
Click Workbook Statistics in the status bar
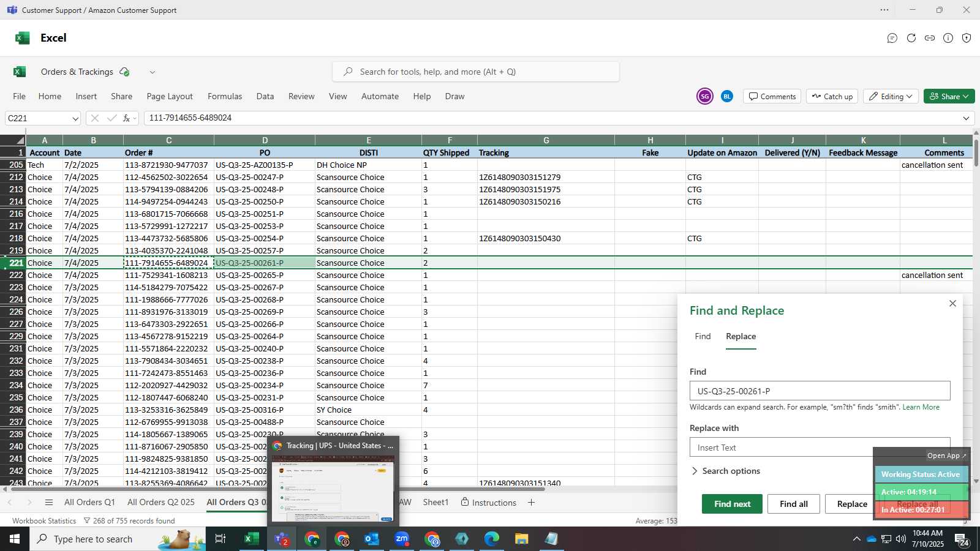44,521
